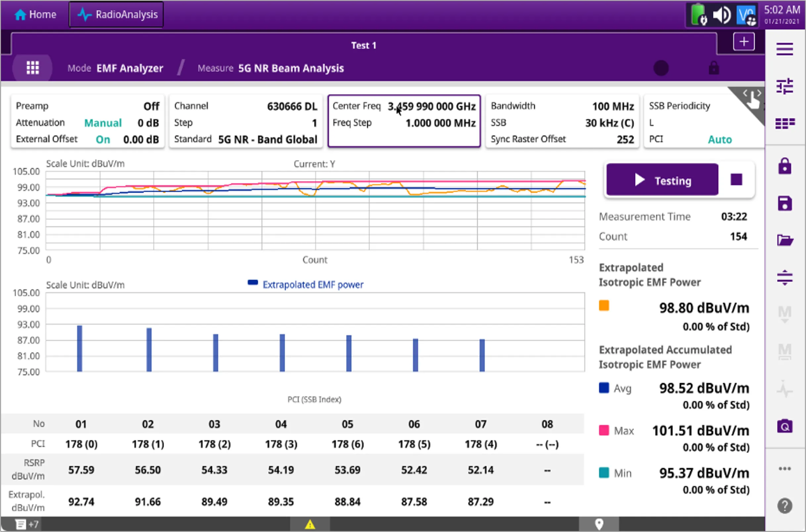The image size is (806, 532).
Task: Open the hamburger menu in right sidebar
Action: tap(784, 49)
